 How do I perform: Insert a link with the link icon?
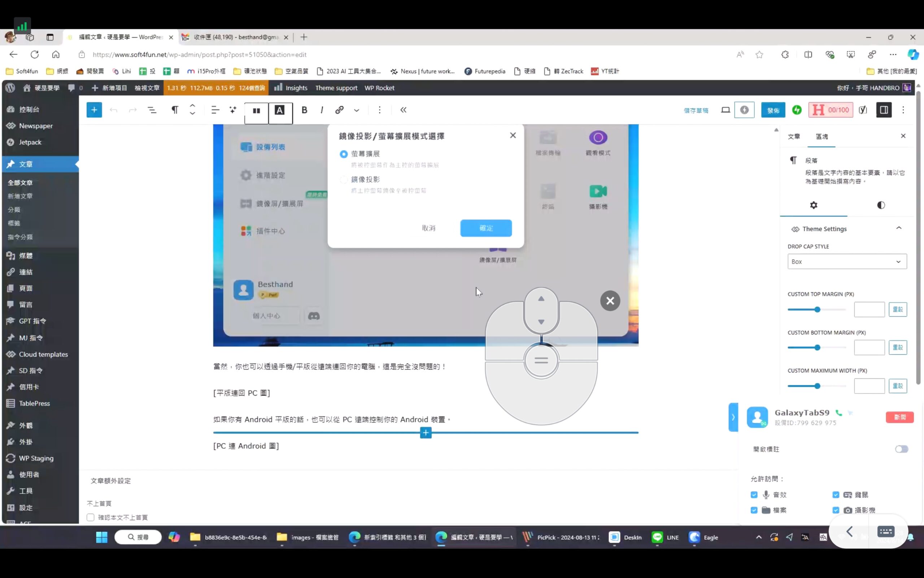[x=339, y=110]
